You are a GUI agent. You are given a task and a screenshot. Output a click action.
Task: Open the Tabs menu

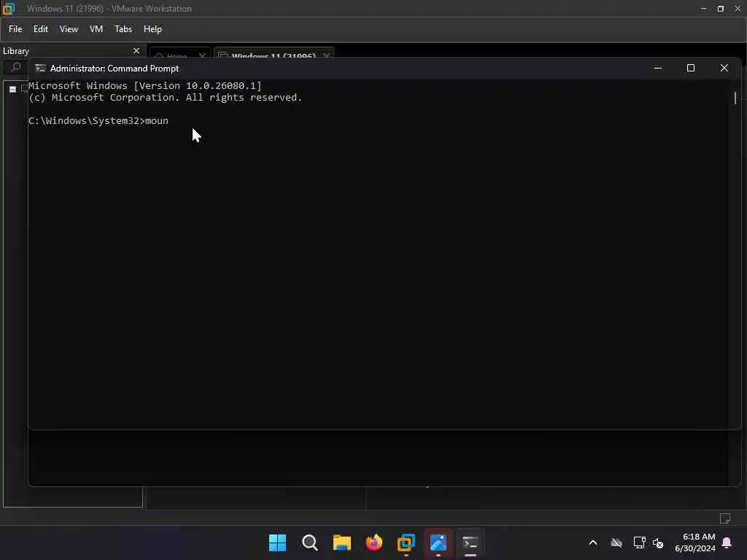(123, 29)
